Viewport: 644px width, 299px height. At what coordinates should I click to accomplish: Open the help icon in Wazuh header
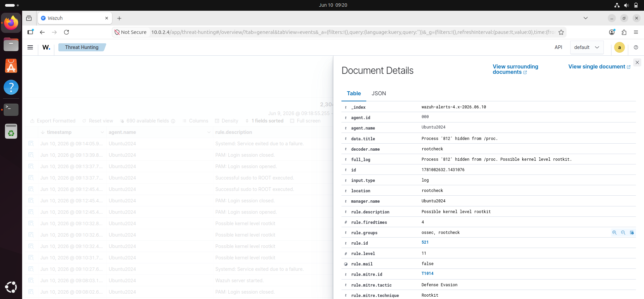point(636,47)
